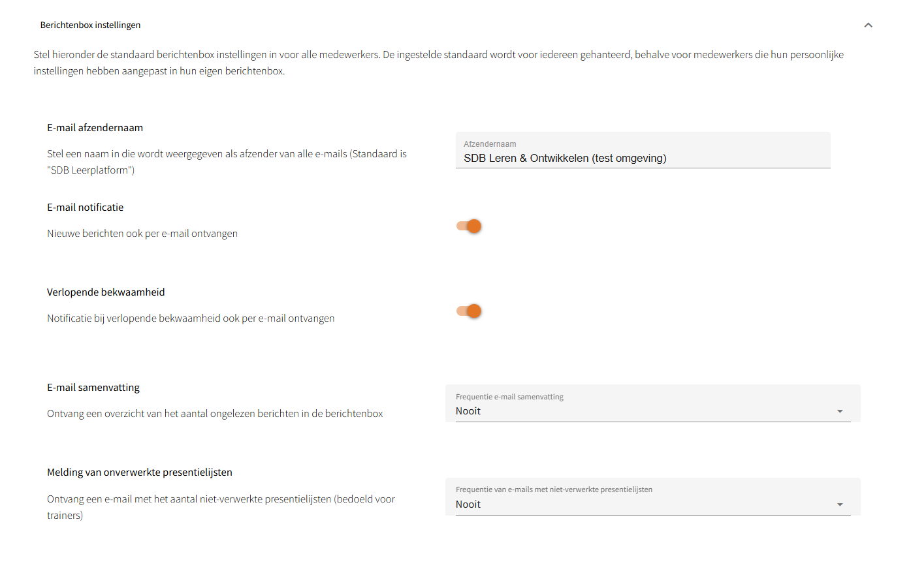This screenshot has height=588, width=911.
Task: Click the 'Notificatie bij verlopende bekwaamheid' description
Action: (191, 318)
